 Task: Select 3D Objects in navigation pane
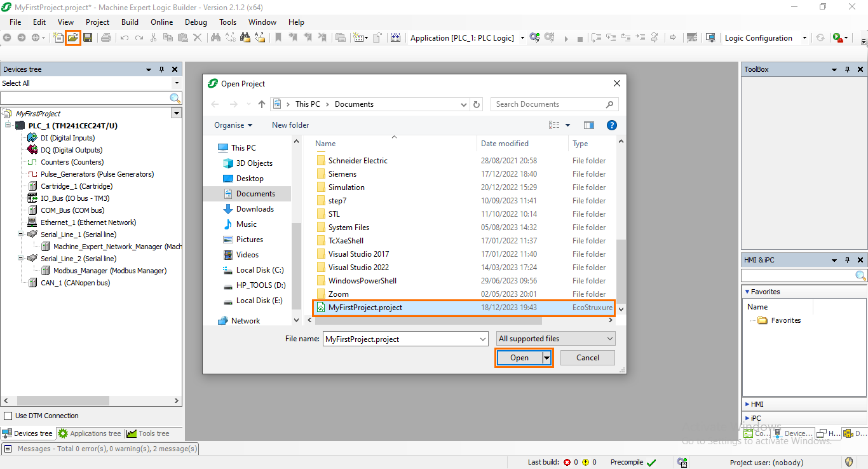(x=254, y=163)
